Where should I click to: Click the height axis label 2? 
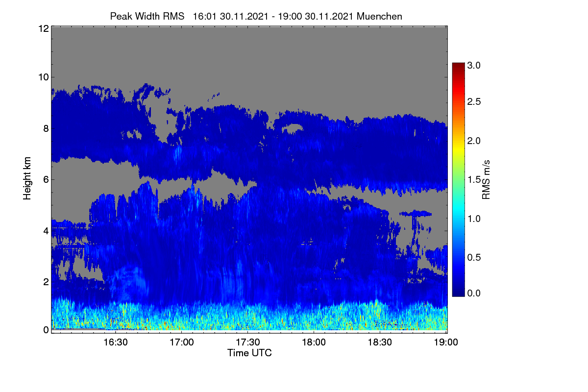click(x=46, y=281)
